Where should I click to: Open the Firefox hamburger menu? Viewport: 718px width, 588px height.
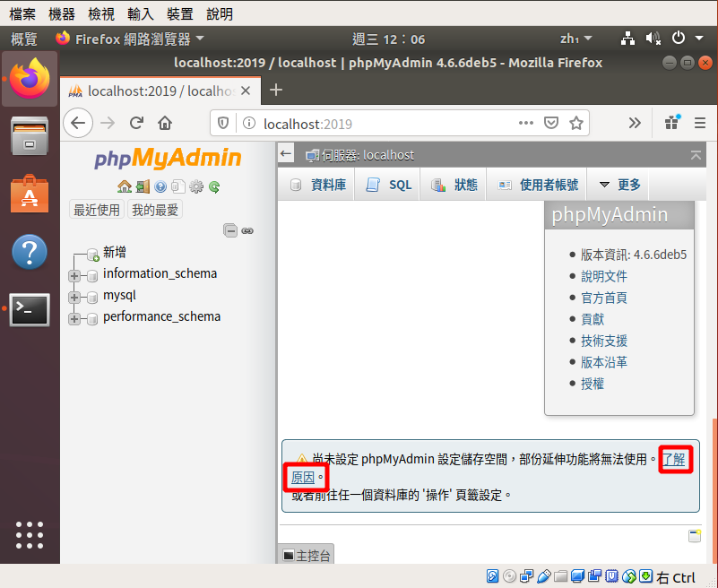click(700, 123)
